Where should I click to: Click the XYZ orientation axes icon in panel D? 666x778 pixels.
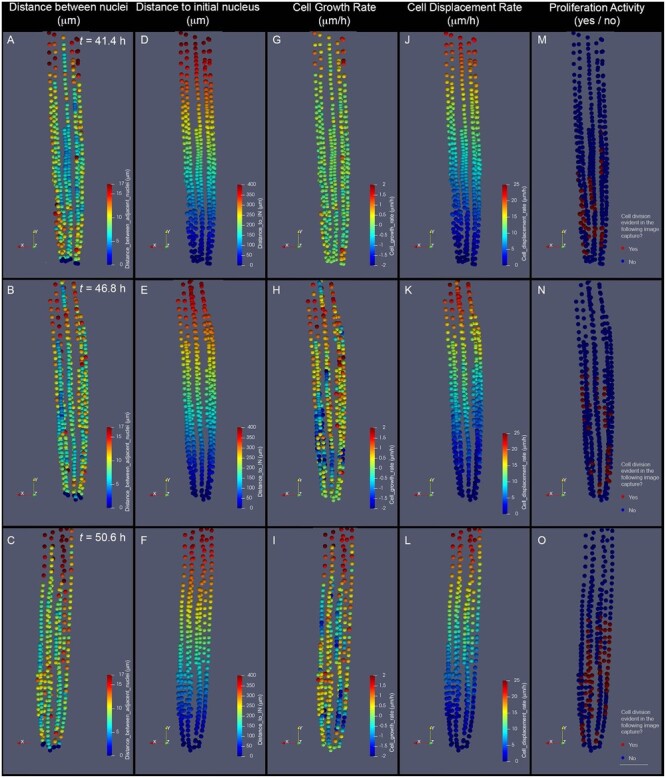(x=161, y=239)
